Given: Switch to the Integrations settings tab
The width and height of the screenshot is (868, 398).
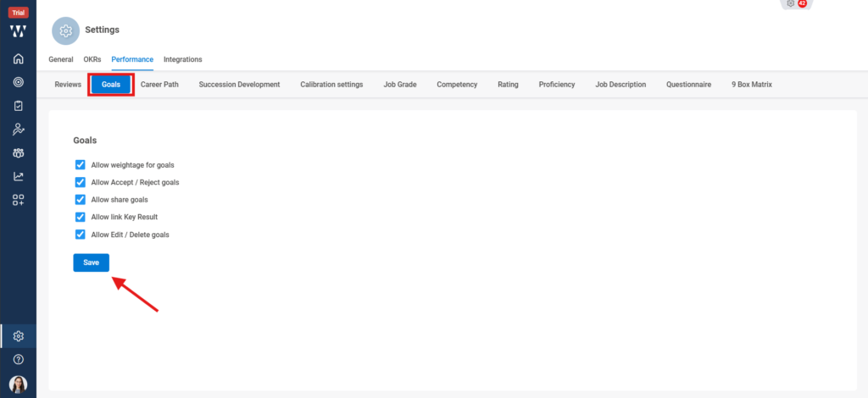Looking at the screenshot, I should 183,59.
